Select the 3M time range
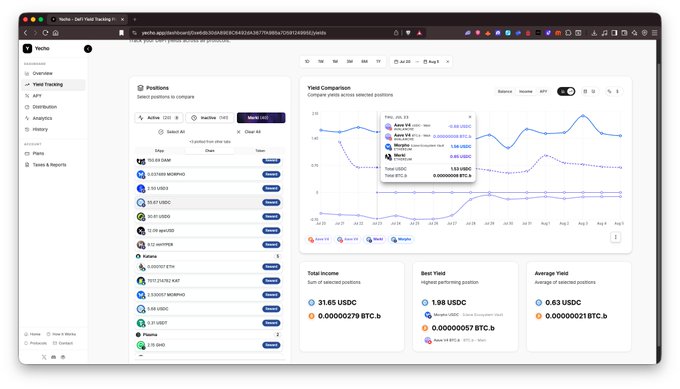Image resolution: width=680 pixels, height=389 pixels. (350, 62)
